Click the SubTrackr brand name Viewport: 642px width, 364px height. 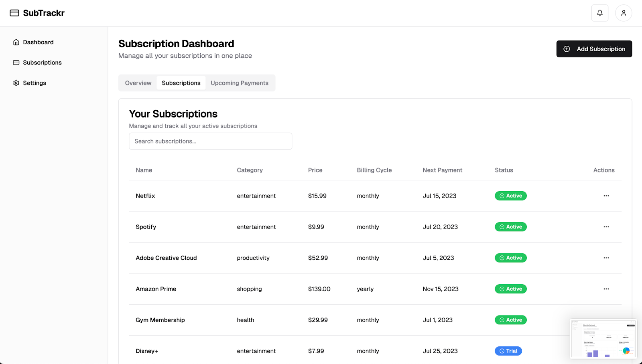coord(44,13)
